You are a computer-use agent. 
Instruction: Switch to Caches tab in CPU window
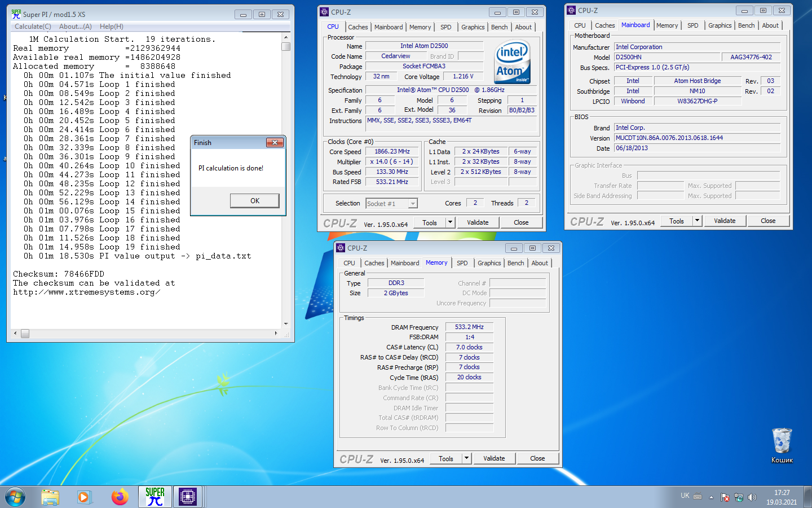click(x=358, y=27)
